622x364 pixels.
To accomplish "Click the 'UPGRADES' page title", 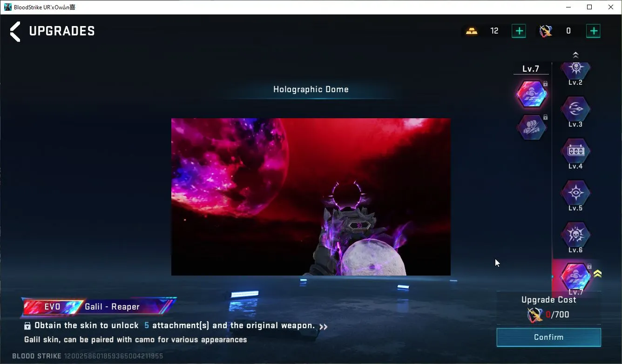I will coord(62,31).
